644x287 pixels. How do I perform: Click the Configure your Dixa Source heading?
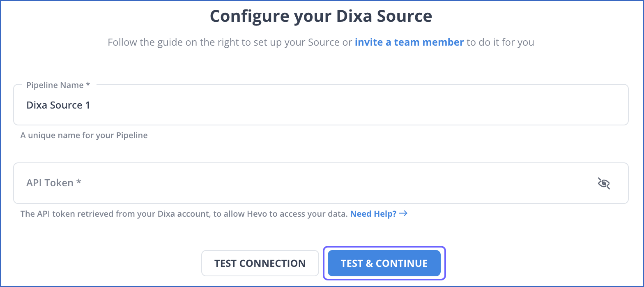pyautogui.click(x=321, y=16)
